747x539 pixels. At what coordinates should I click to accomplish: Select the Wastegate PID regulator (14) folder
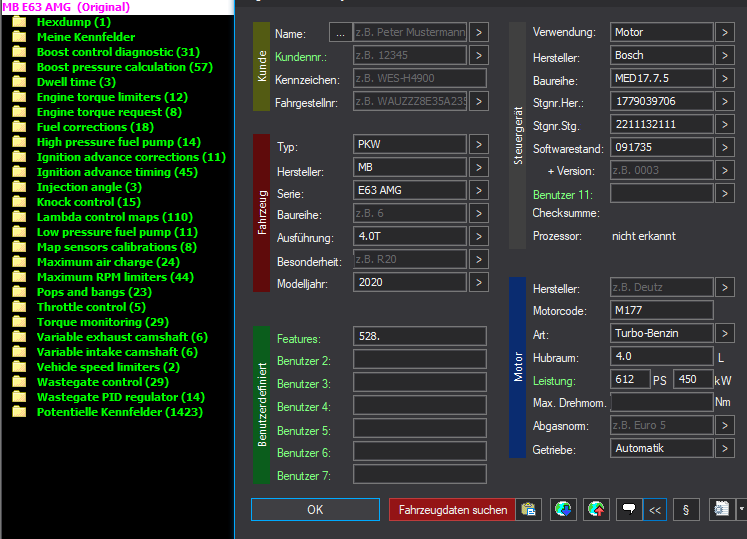pos(121,397)
